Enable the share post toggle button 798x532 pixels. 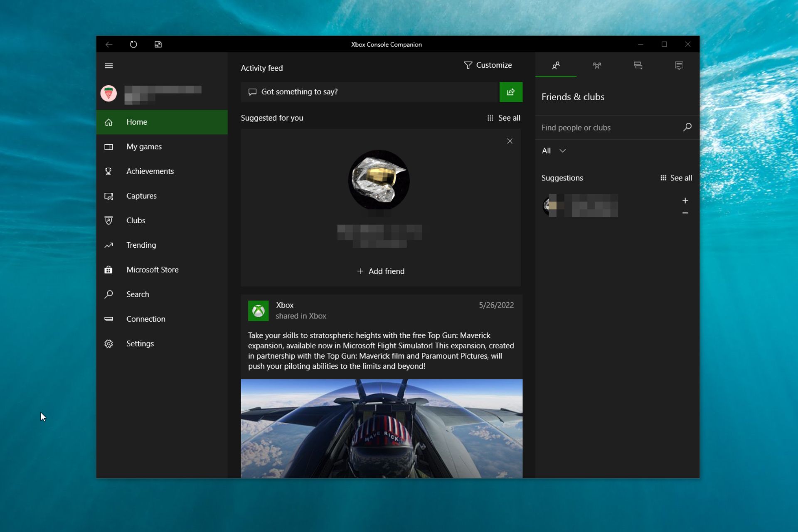click(x=510, y=91)
